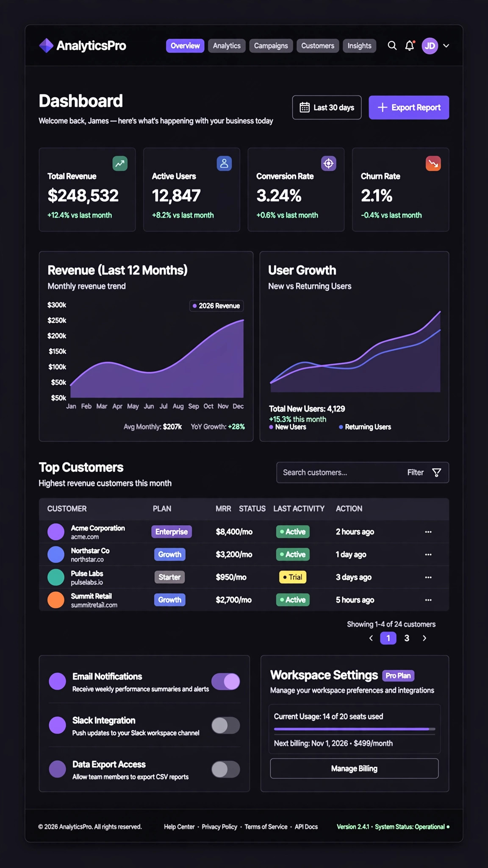The width and height of the screenshot is (488, 868).
Task: Open the Pulse Labs row actions menu
Action: pyautogui.click(x=428, y=577)
